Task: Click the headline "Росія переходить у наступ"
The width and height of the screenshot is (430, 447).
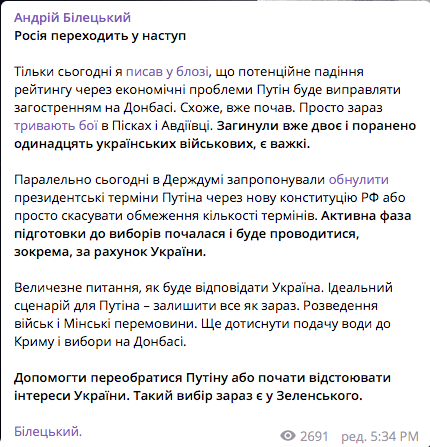Action: pyautogui.click(x=100, y=36)
